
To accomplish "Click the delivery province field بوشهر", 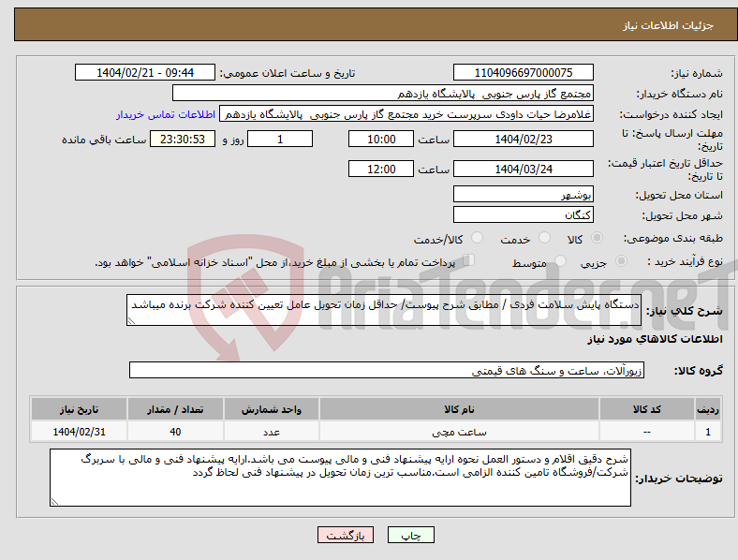I will tap(523, 194).
